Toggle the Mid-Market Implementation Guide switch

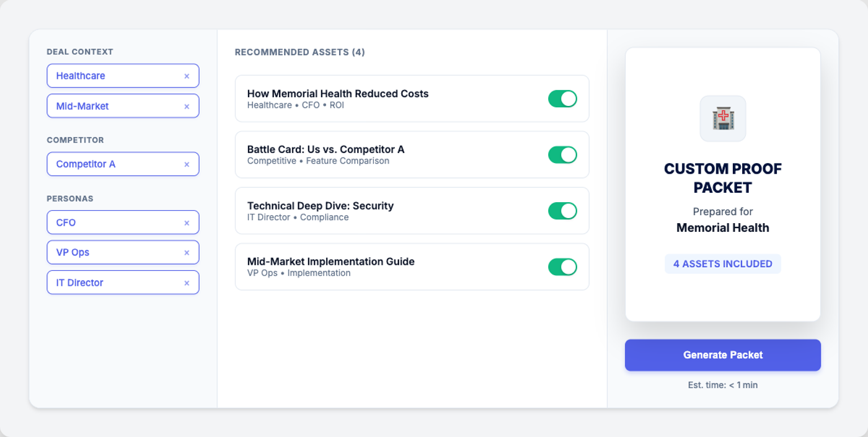(x=562, y=267)
